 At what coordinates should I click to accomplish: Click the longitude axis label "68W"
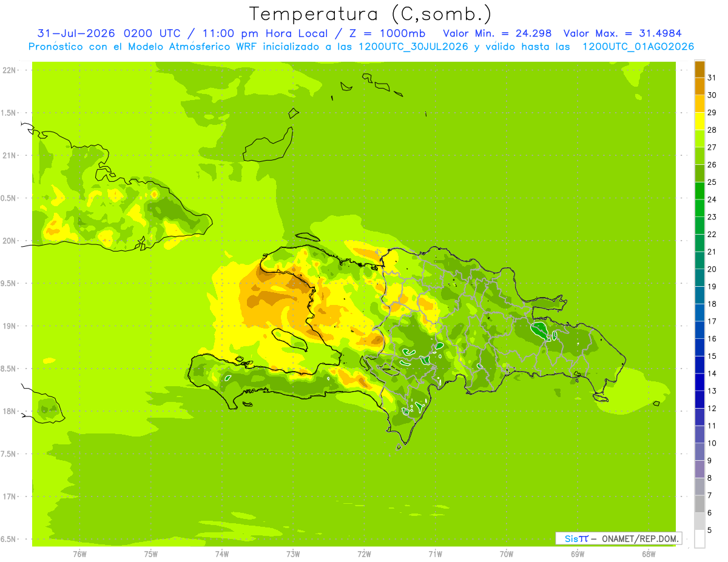649,554
